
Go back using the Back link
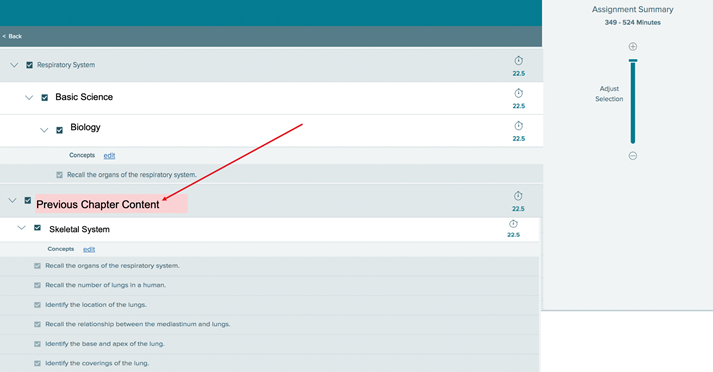[x=12, y=36]
